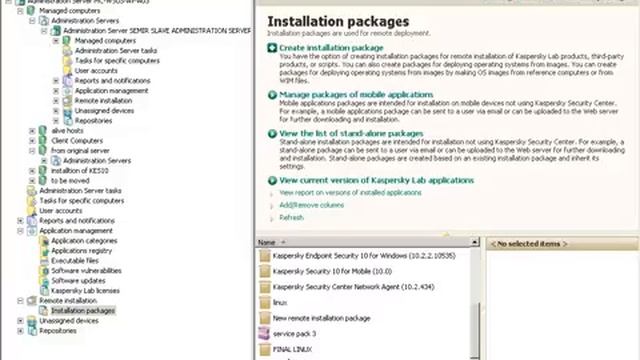The image size is (640, 360).
Task: Select the service pack 3 row
Action: pos(294,333)
